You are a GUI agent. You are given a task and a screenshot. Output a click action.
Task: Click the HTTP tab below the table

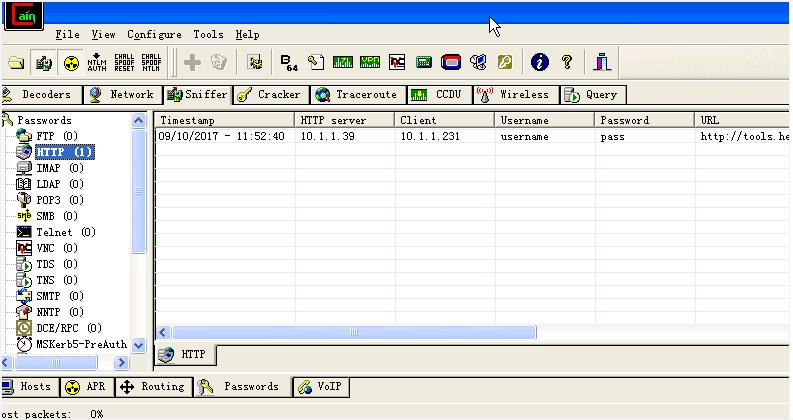(186, 355)
